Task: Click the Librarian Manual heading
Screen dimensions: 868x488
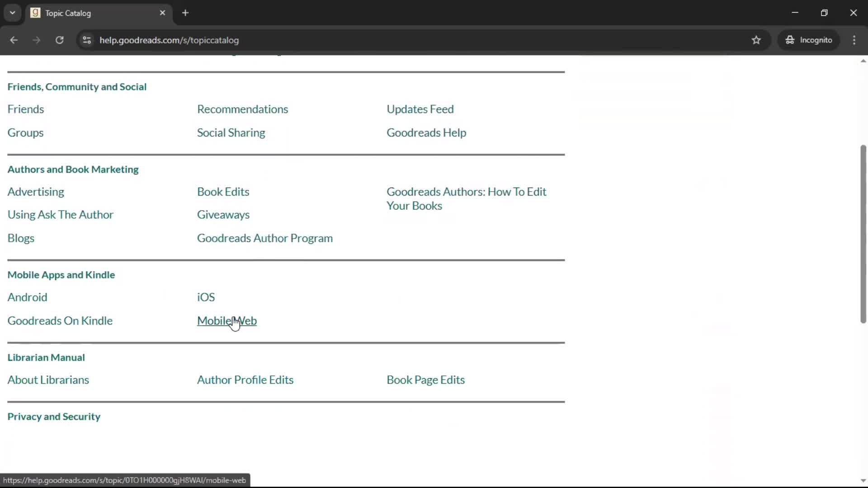Action: (46, 357)
